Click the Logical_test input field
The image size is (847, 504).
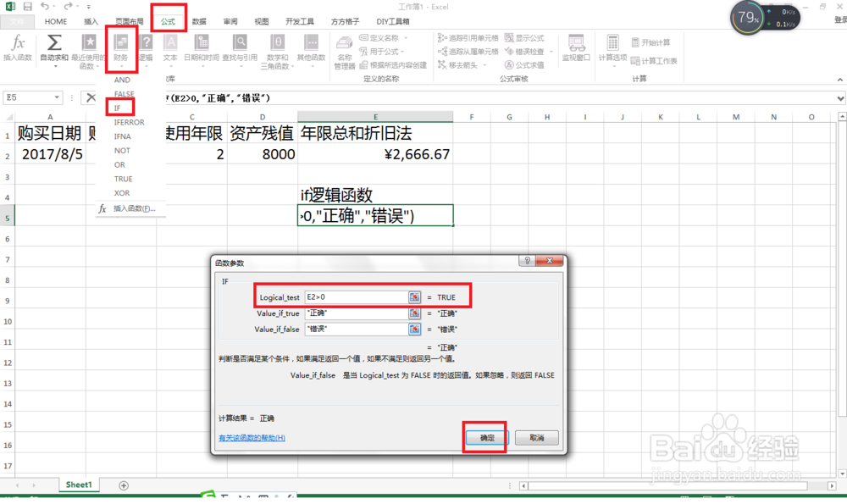tap(356, 297)
